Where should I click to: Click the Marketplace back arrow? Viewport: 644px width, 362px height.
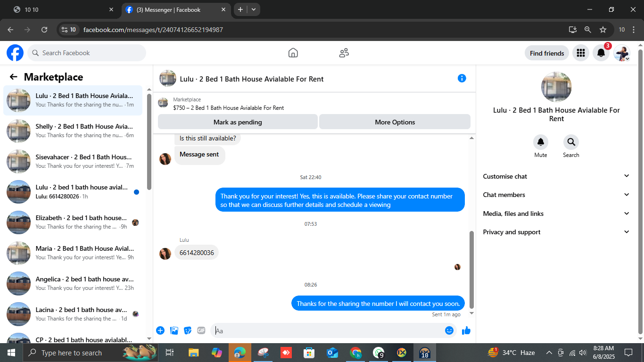(14, 77)
